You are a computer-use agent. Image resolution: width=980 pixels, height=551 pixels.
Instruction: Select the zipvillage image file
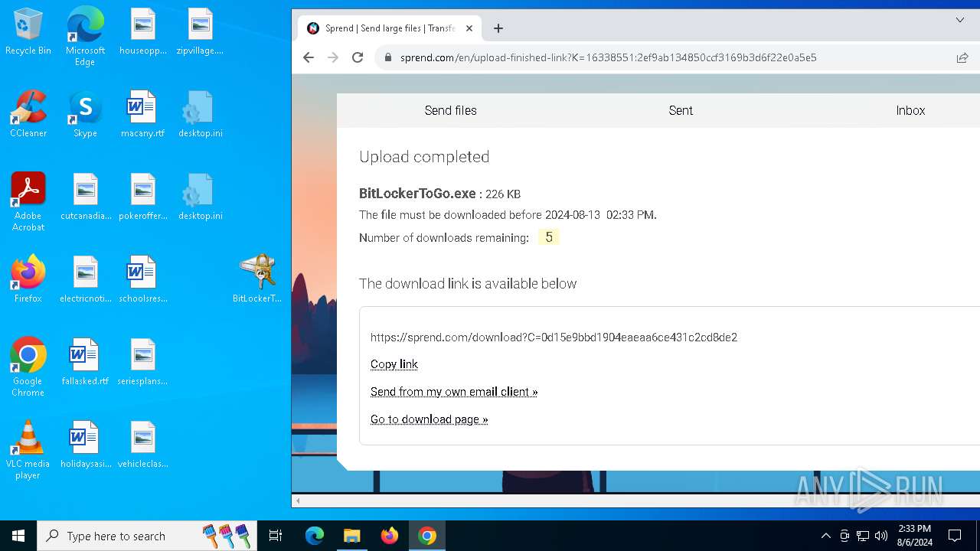[200, 32]
